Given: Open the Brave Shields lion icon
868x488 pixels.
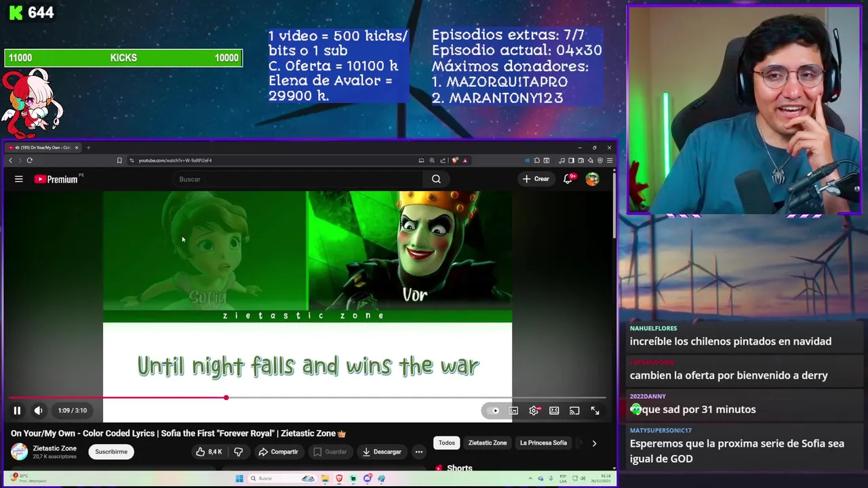Looking at the screenshot, I should tap(454, 161).
